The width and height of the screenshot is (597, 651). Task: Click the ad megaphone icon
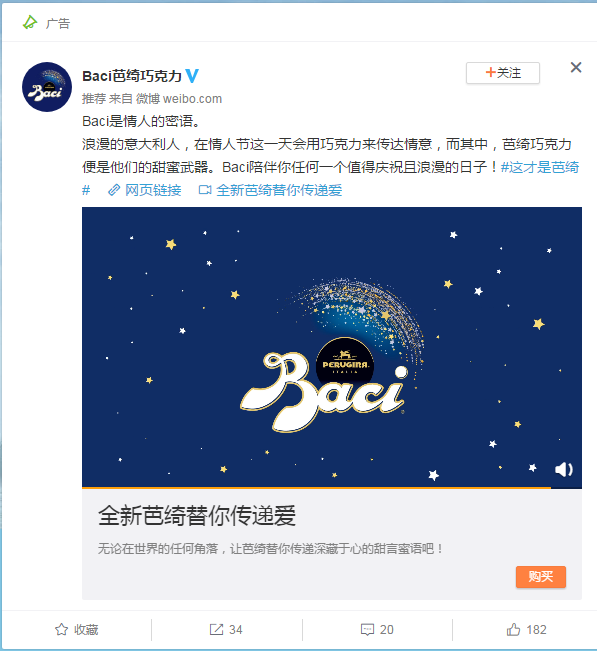30,22
